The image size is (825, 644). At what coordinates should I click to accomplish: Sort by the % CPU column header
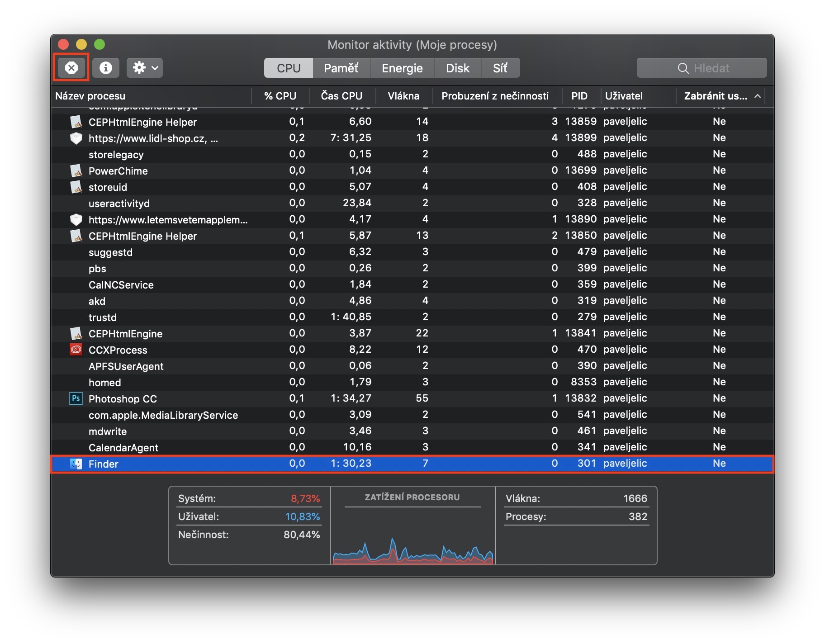pyautogui.click(x=280, y=96)
